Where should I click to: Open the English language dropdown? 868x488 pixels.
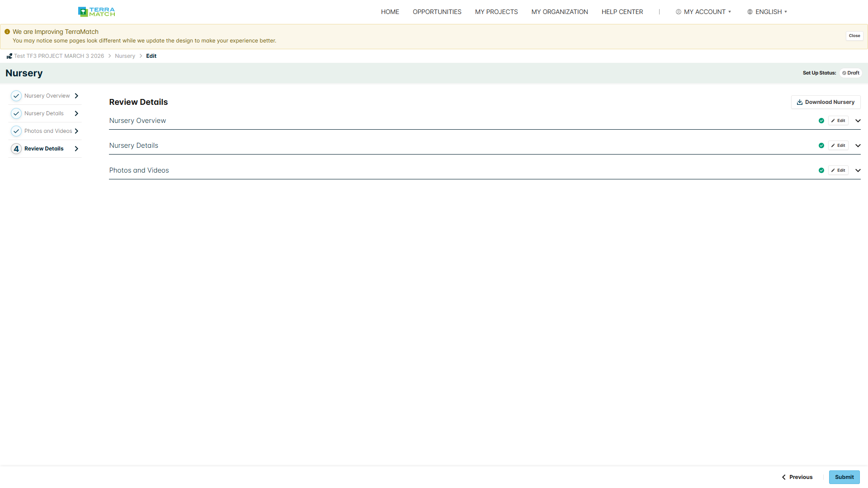click(x=767, y=12)
